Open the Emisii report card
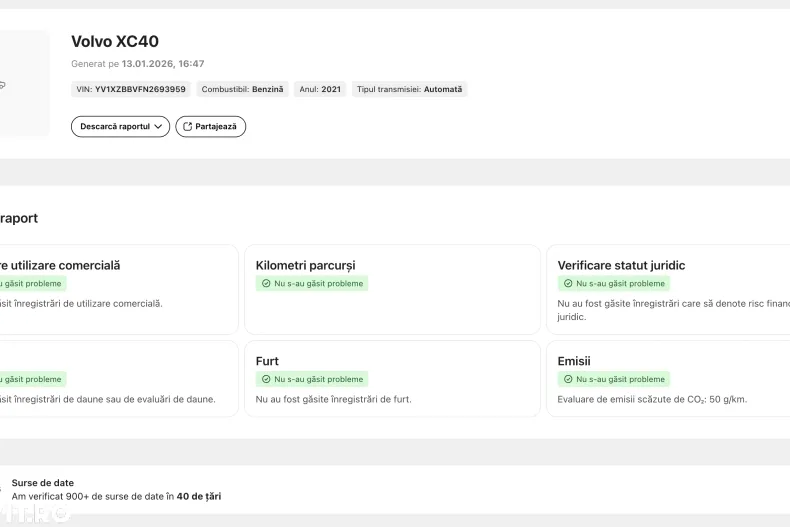 668,379
